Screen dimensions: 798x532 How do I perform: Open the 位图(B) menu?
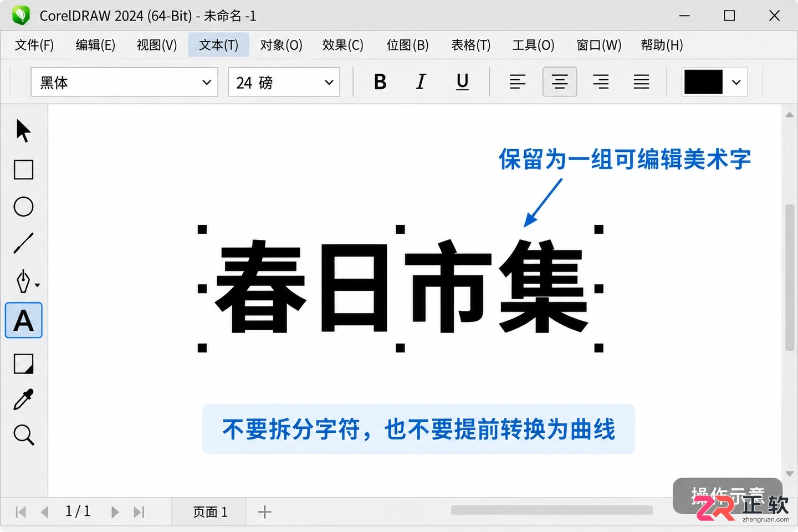[407, 45]
